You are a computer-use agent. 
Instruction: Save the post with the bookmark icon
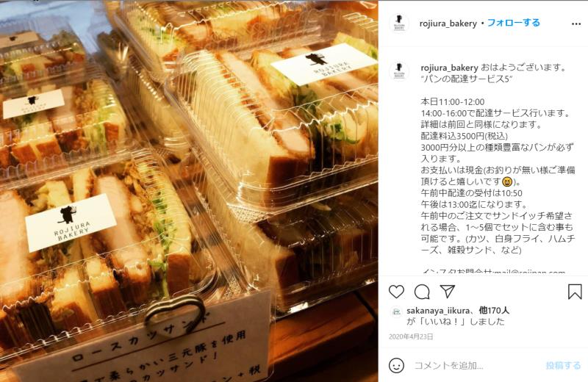tap(575, 292)
